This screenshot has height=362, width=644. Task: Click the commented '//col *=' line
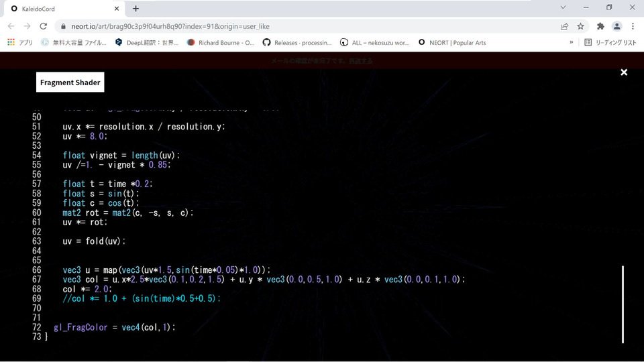[142, 298]
